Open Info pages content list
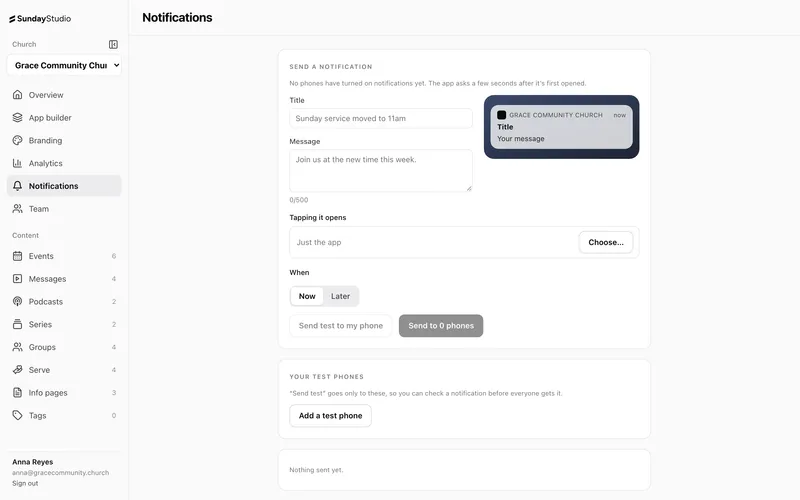Screen dimensions: 800x500 click(x=64, y=393)
